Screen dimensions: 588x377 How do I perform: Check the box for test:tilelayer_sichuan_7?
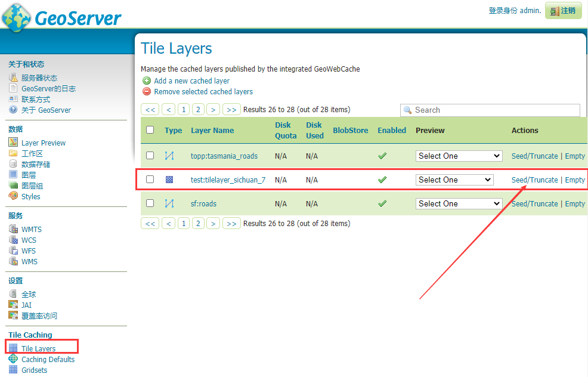150,180
